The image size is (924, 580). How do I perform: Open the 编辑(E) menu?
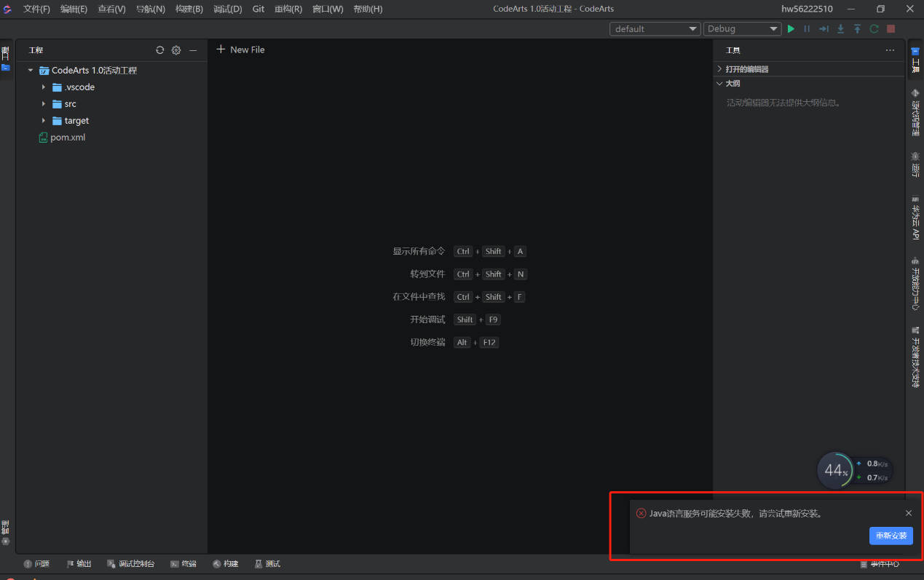click(74, 9)
